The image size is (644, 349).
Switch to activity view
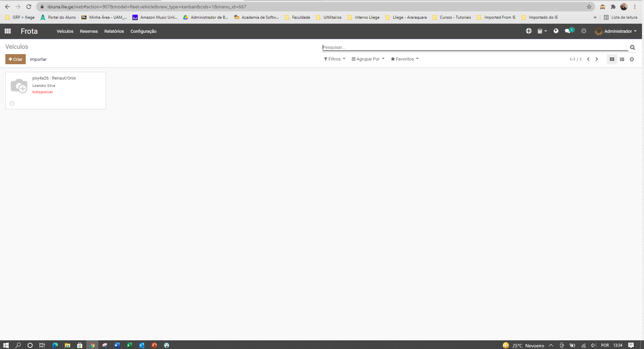point(632,59)
